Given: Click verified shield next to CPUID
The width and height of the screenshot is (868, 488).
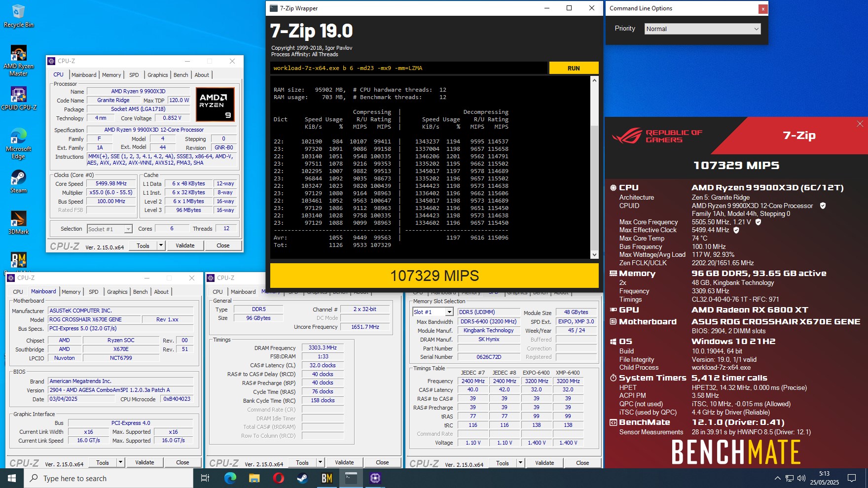Looking at the screenshot, I should point(823,206).
